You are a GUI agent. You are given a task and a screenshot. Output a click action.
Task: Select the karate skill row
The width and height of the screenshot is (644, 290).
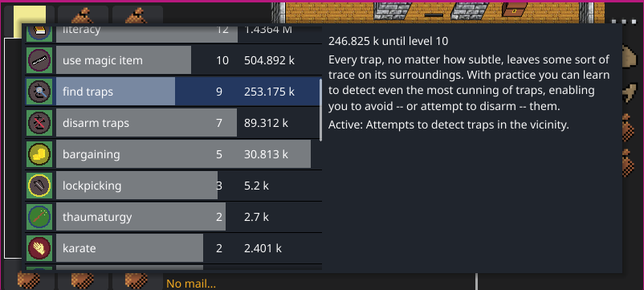(x=173, y=248)
